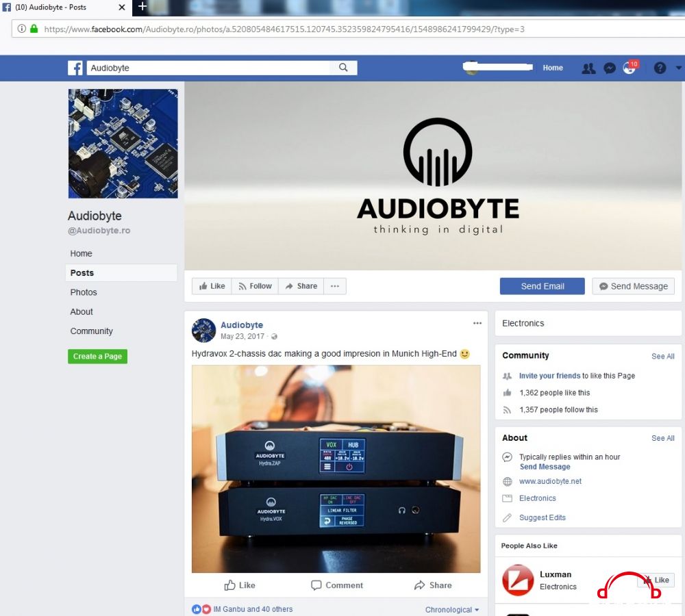Click the Send Message button

point(634,286)
